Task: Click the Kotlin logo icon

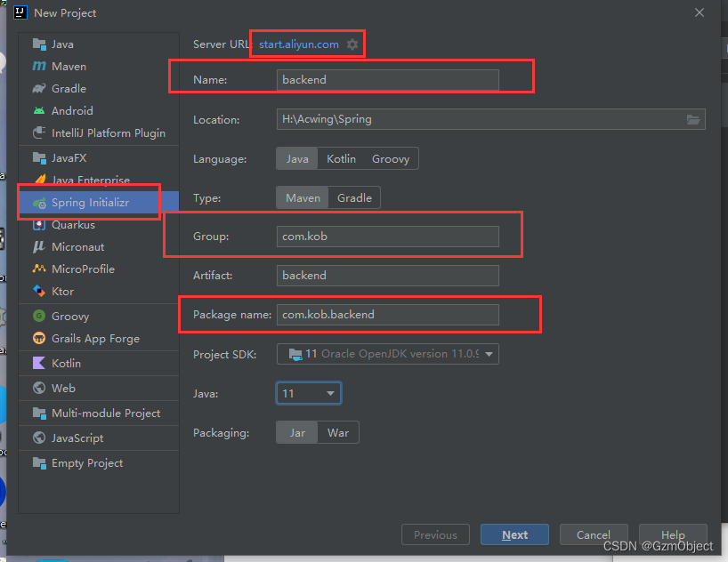Action: click(x=39, y=363)
